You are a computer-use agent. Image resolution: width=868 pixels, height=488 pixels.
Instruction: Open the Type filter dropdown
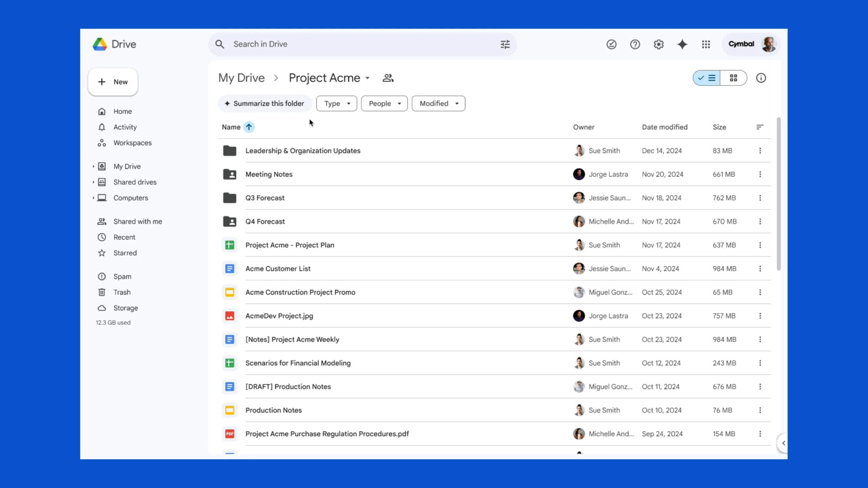pos(337,103)
